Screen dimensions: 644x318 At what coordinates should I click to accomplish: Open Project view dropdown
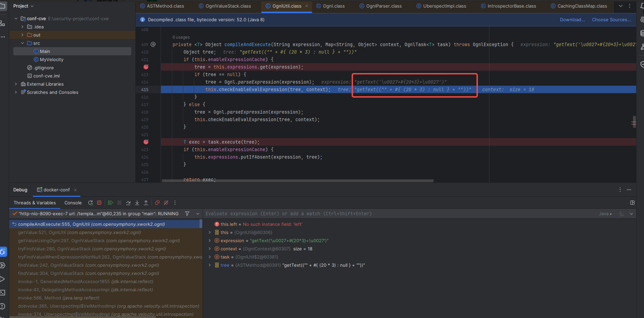(23, 6)
